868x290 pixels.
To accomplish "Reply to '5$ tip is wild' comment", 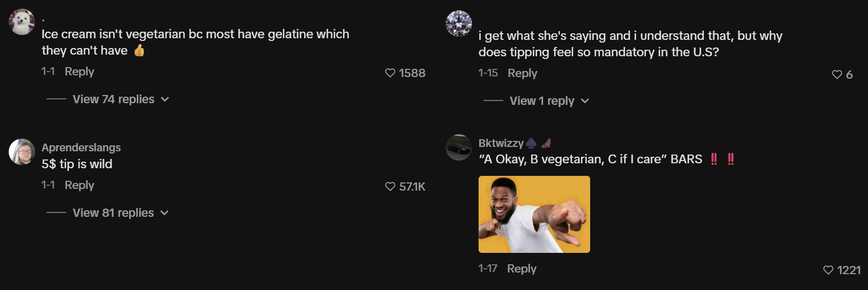I will click(79, 185).
